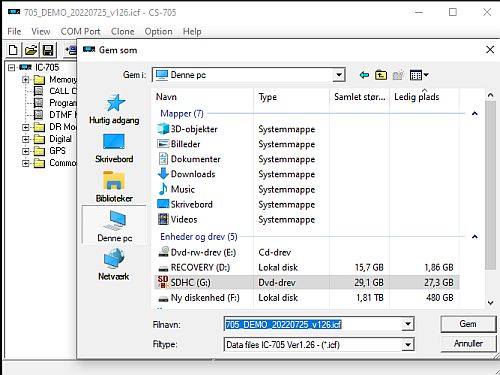Go up one folder level icon
Screen dimensions: 500x375
pos(381,75)
